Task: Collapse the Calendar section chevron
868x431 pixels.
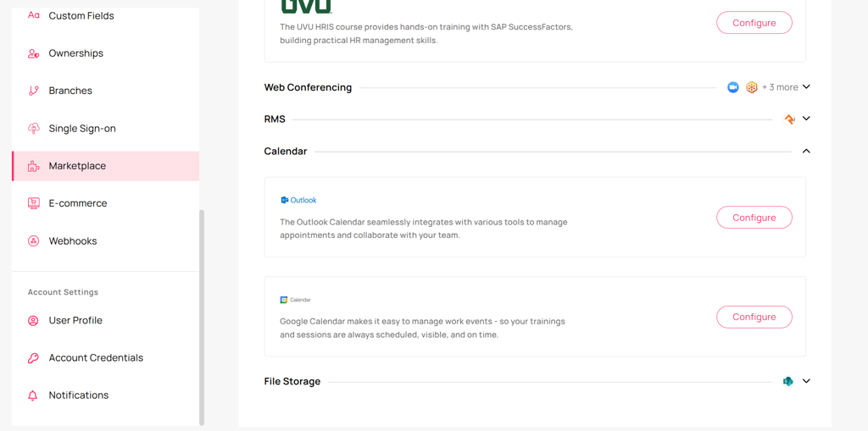Action: [806, 151]
